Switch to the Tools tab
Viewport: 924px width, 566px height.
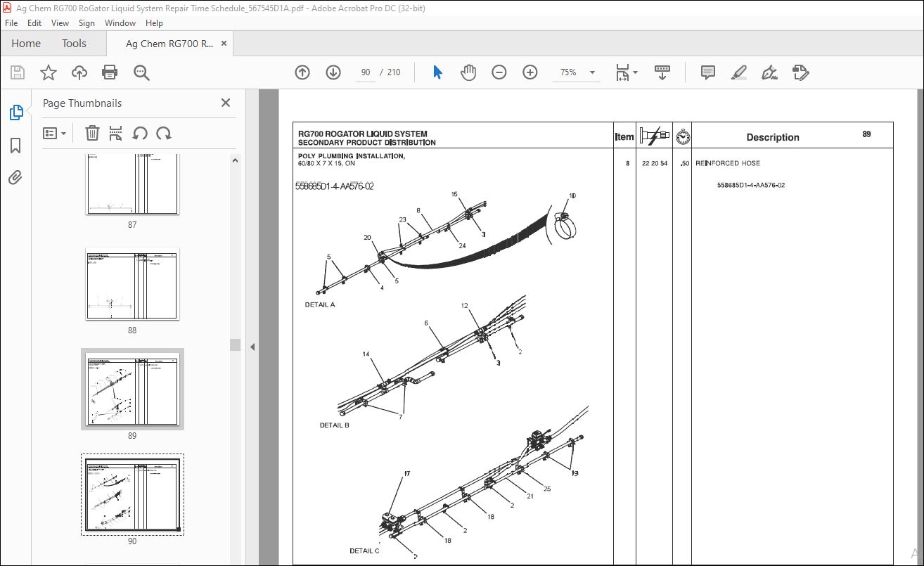pos(74,44)
